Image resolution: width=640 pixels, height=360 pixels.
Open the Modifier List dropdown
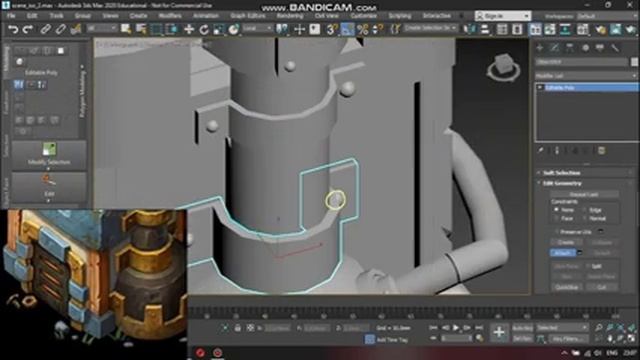[x=586, y=76]
